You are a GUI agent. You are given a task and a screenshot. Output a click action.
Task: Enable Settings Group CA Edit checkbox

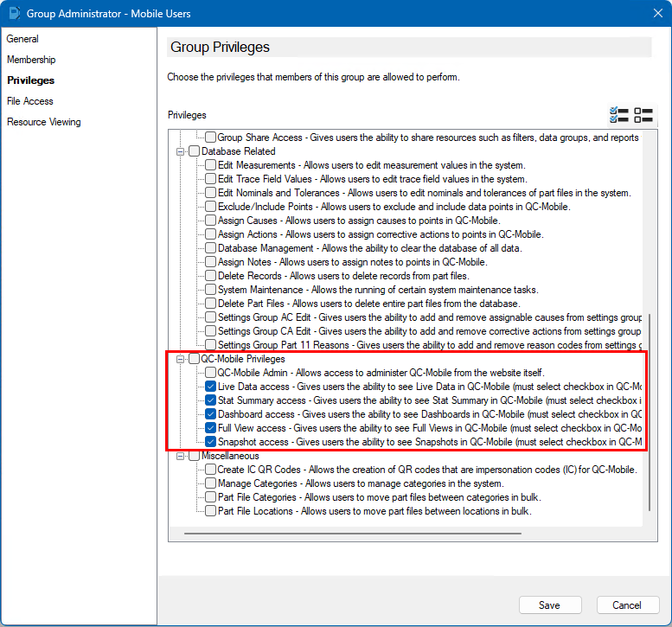(x=210, y=331)
